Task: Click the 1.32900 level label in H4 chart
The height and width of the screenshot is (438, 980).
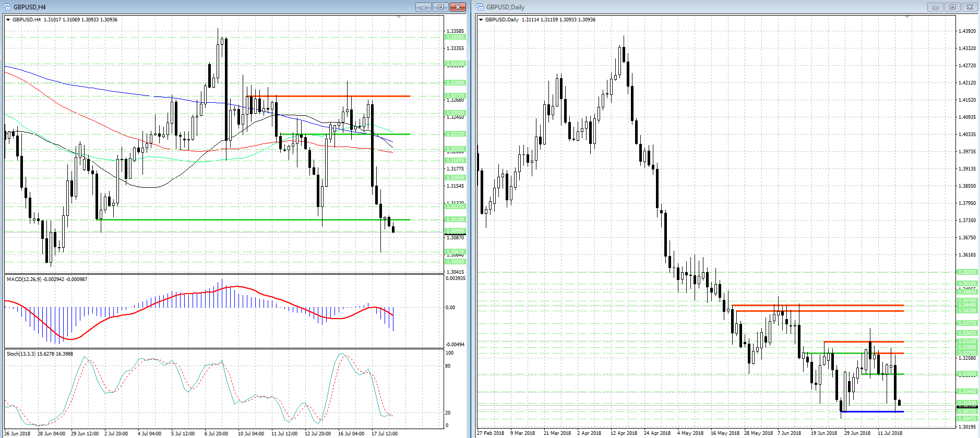Action: point(455,83)
